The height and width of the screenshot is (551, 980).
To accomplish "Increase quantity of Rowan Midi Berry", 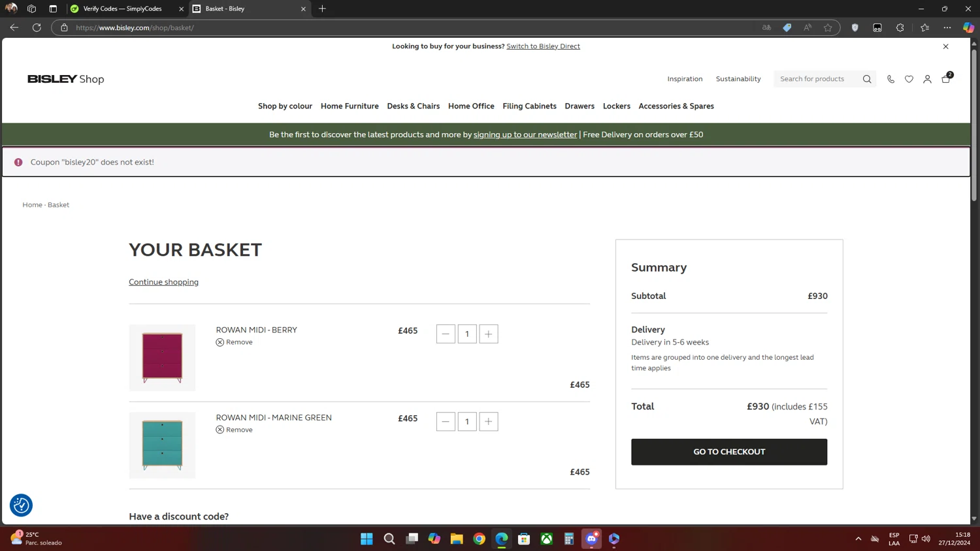I will coord(489,334).
